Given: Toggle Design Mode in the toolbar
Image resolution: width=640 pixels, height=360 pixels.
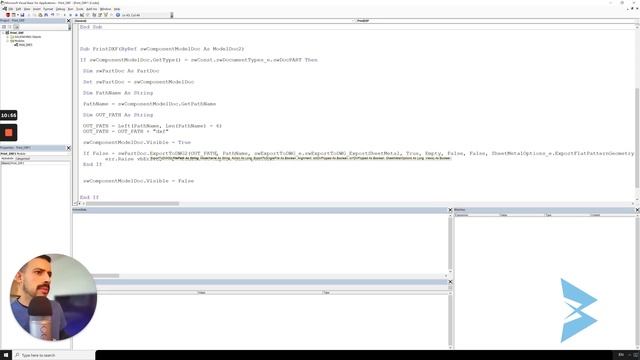Looking at the screenshot, I should point(82,15).
